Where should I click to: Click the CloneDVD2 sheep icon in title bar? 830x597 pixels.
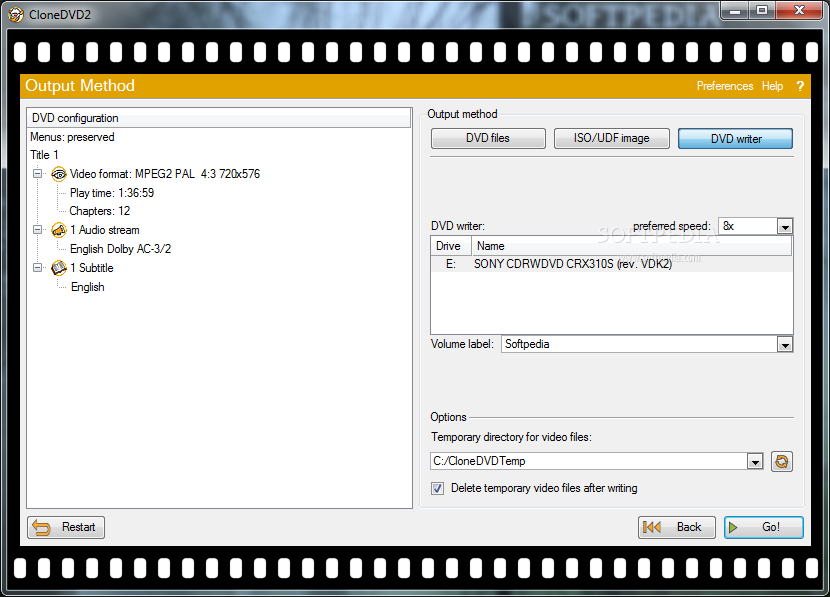pyautogui.click(x=16, y=14)
